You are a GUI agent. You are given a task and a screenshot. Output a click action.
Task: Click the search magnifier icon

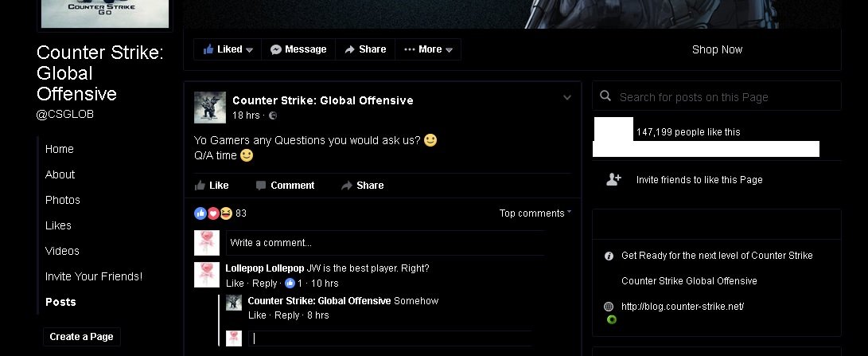coord(605,96)
